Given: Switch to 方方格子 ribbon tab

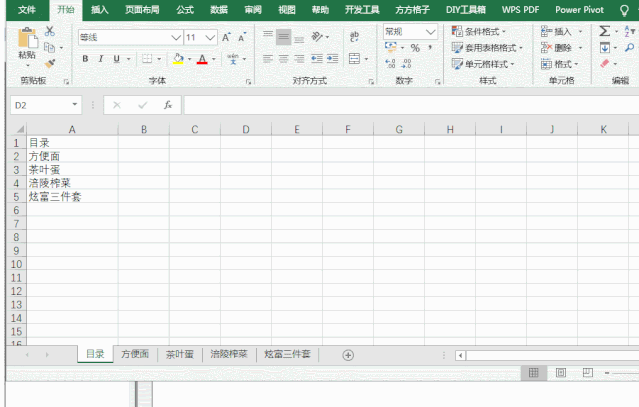Looking at the screenshot, I should coord(412,10).
